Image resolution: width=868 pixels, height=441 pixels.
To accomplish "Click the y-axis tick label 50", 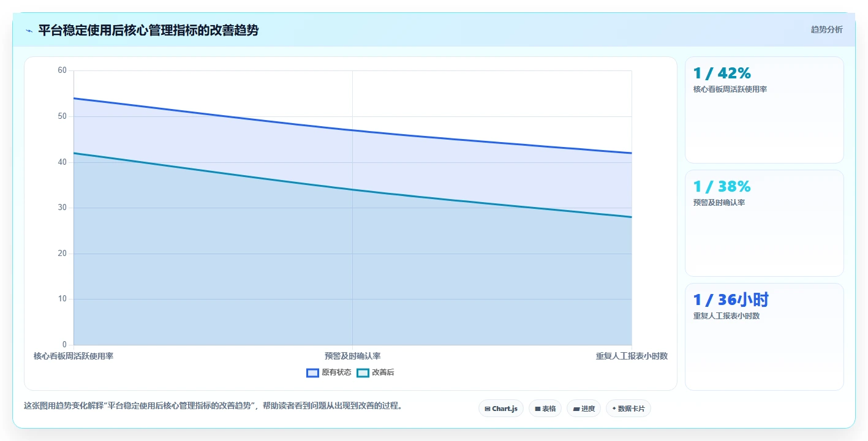I will (62, 116).
